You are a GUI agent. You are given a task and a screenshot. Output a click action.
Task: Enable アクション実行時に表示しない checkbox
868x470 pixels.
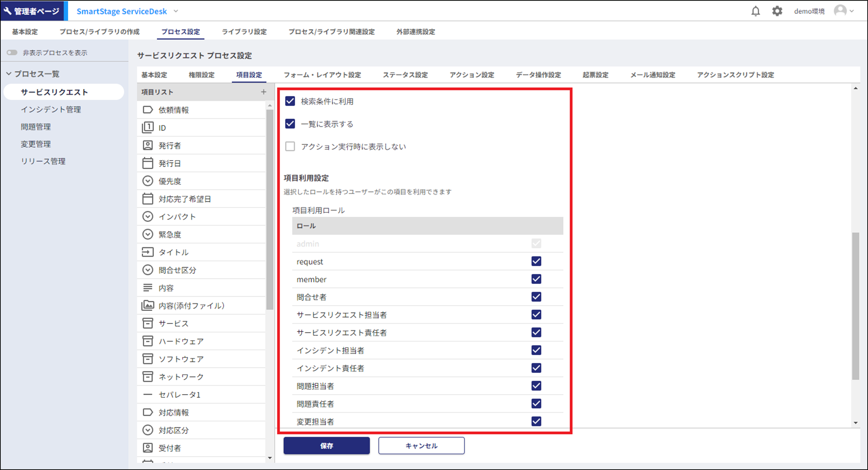pyautogui.click(x=290, y=146)
